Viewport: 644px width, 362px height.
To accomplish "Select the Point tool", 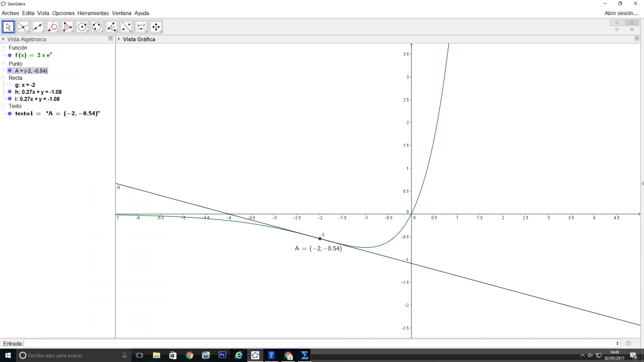I will (x=23, y=26).
